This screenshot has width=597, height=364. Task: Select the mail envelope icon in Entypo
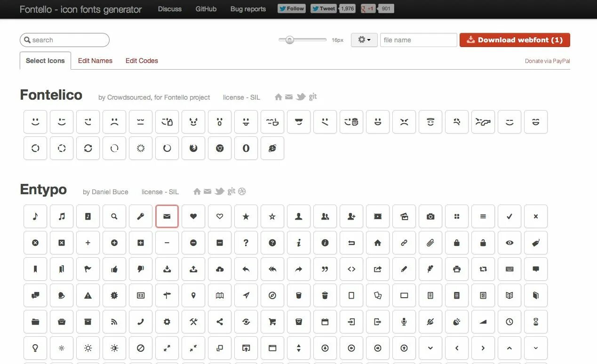[167, 216]
